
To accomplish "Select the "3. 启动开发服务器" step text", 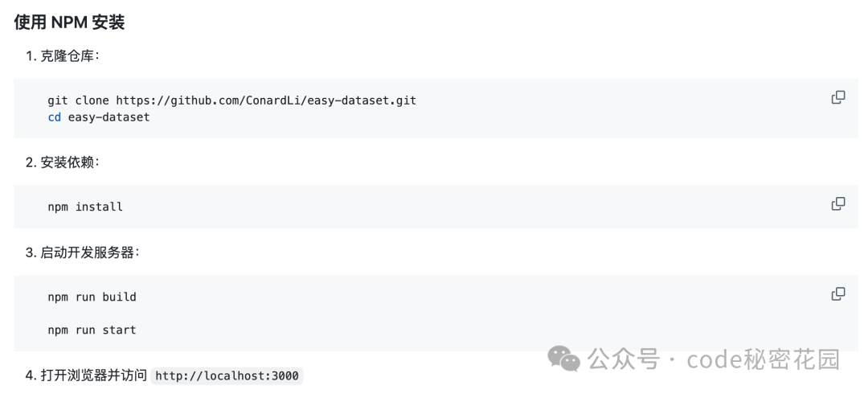I will click(x=83, y=252).
